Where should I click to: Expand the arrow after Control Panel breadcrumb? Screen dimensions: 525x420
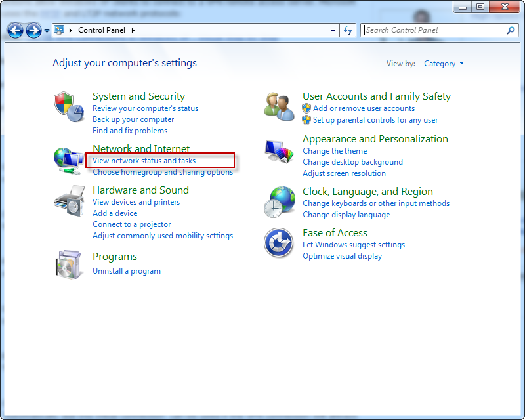(133, 30)
